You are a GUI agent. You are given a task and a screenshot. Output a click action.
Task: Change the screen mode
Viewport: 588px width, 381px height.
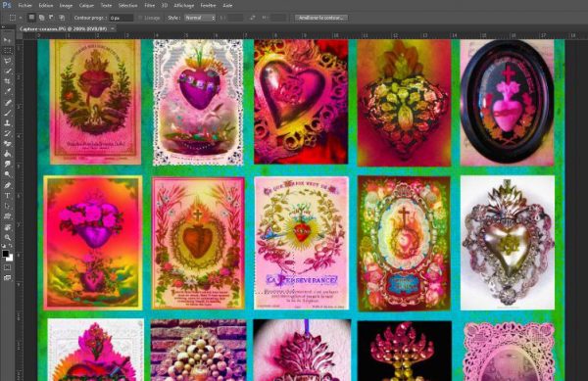coord(7,278)
